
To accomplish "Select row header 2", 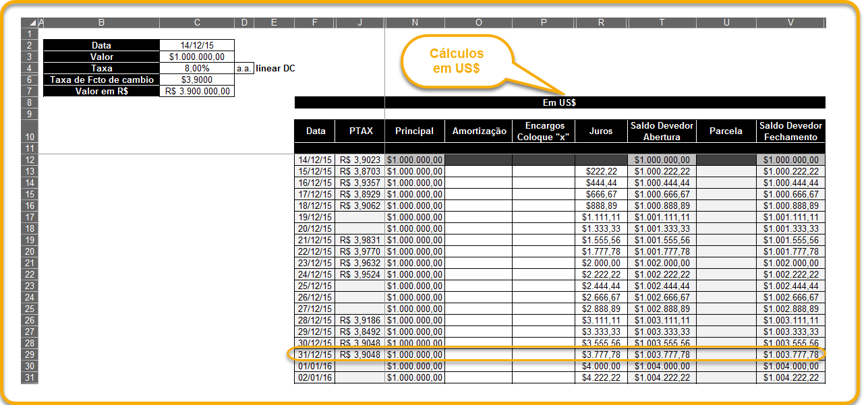I will point(30,45).
